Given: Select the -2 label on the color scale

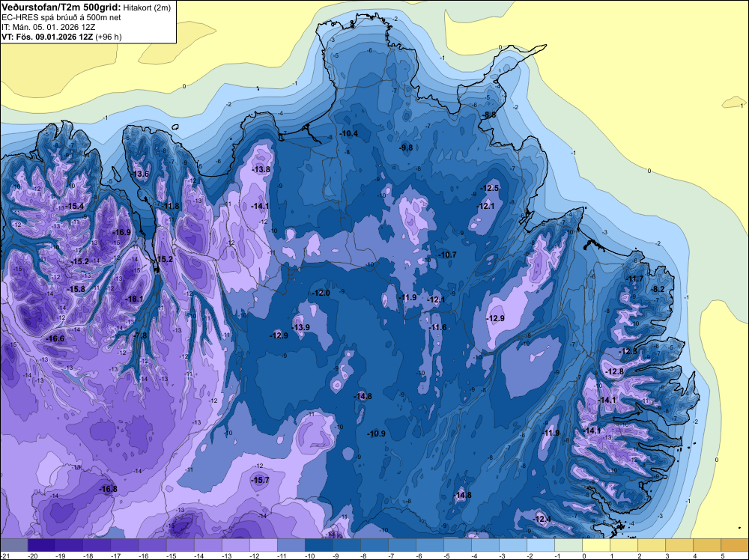Looking at the screenshot, I should 530,556.
